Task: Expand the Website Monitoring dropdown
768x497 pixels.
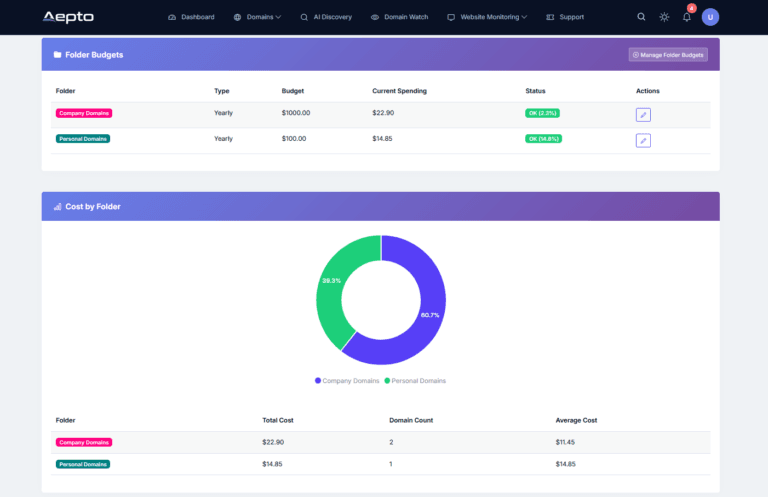Action: [x=487, y=17]
